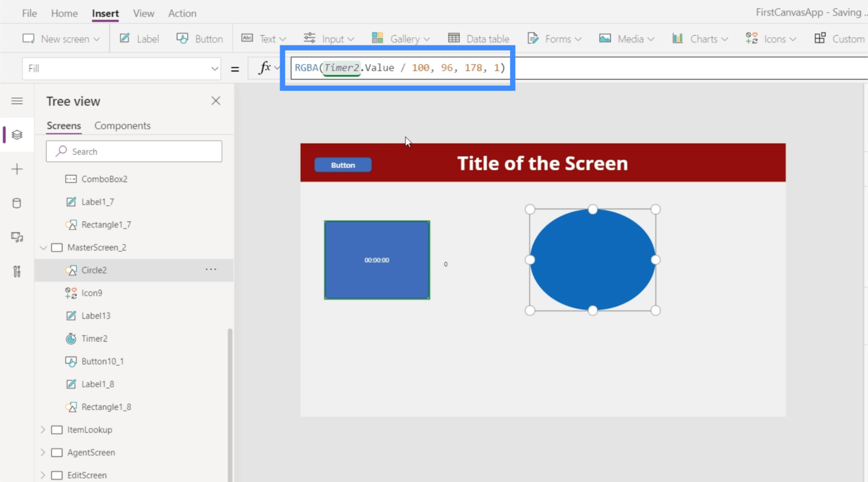Click the Gallery icon

(378, 38)
